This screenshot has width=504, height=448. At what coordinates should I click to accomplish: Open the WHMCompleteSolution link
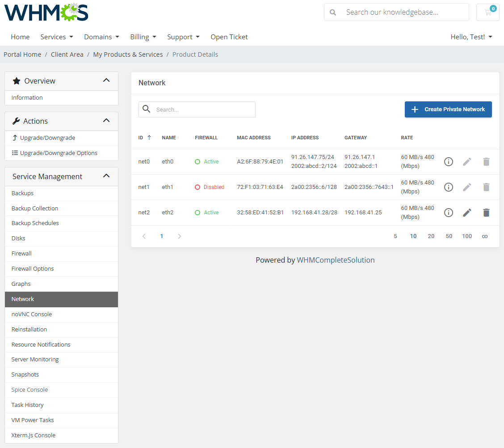click(336, 260)
